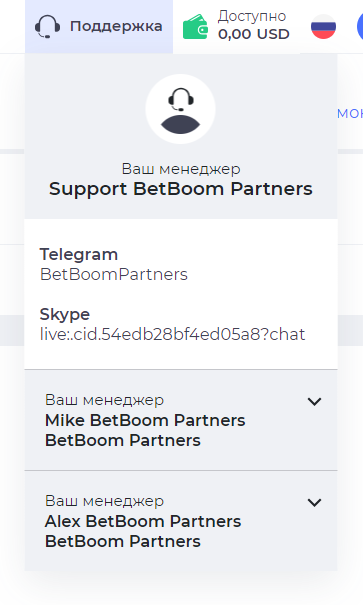This screenshot has height=605, width=363.
Task: Select the Alex BetBoom Partners manager row
Action: click(x=181, y=521)
